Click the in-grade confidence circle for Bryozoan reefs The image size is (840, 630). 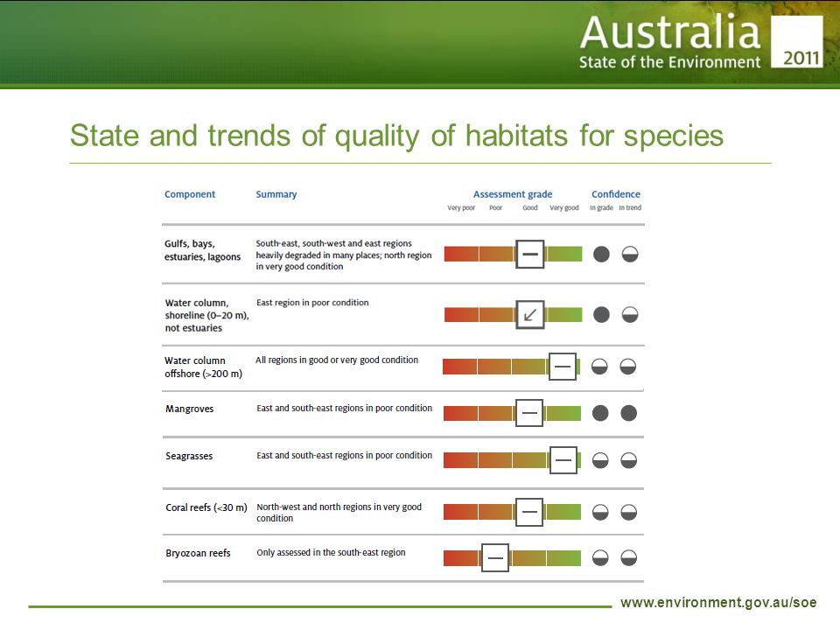click(x=600, y=557)
